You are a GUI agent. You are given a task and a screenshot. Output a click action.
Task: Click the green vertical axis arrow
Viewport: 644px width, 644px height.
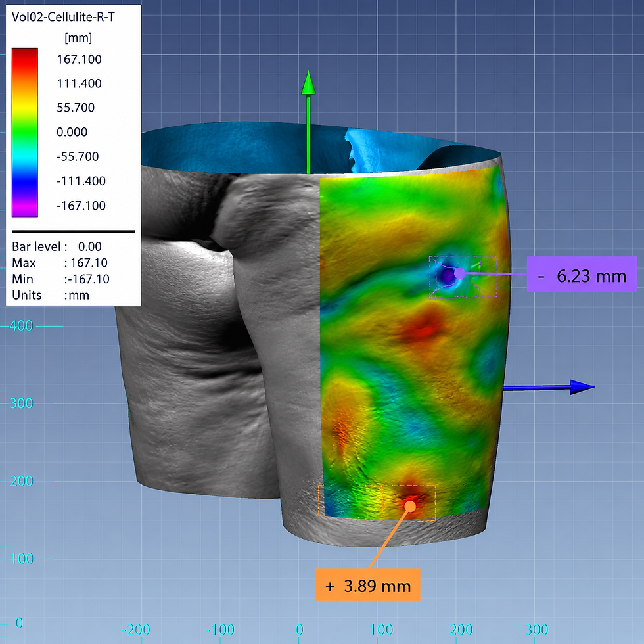click(308, 122)
